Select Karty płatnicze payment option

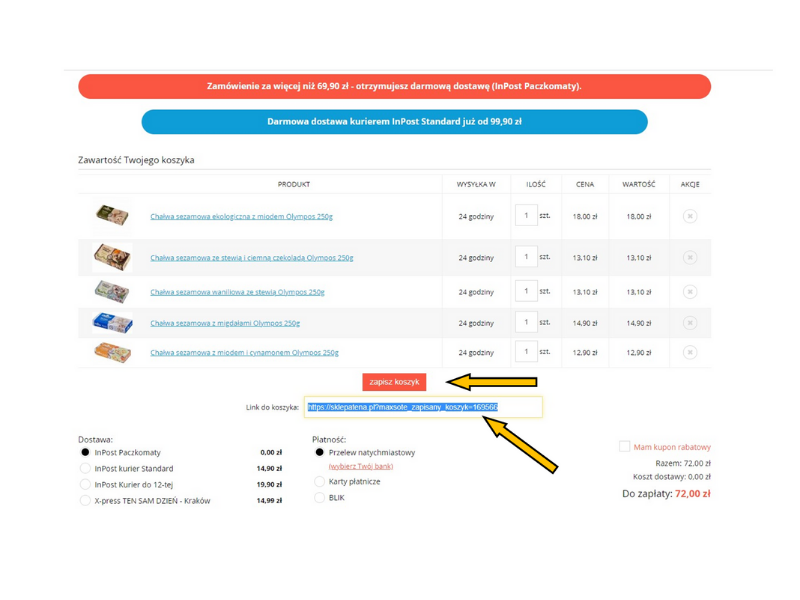pos(319,481)
